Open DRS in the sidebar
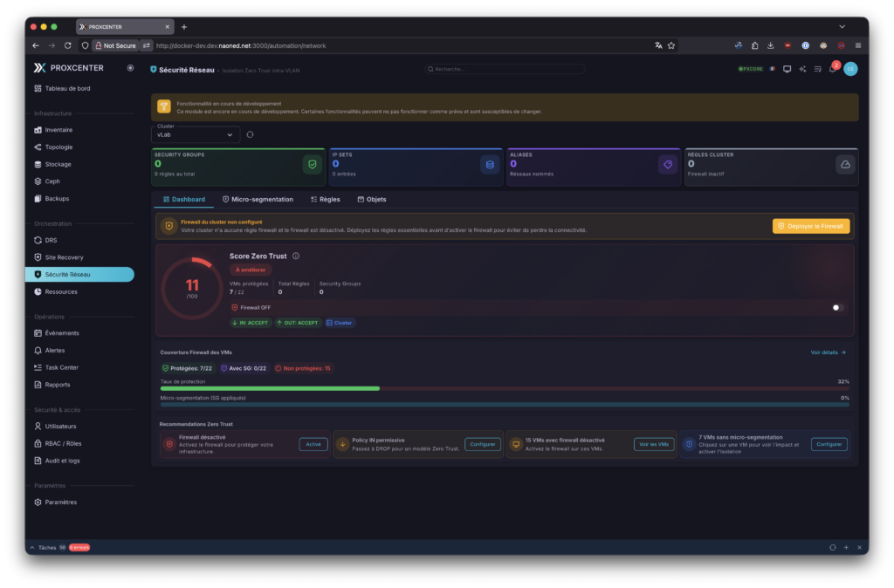894x588 pixels. [51, 240]
